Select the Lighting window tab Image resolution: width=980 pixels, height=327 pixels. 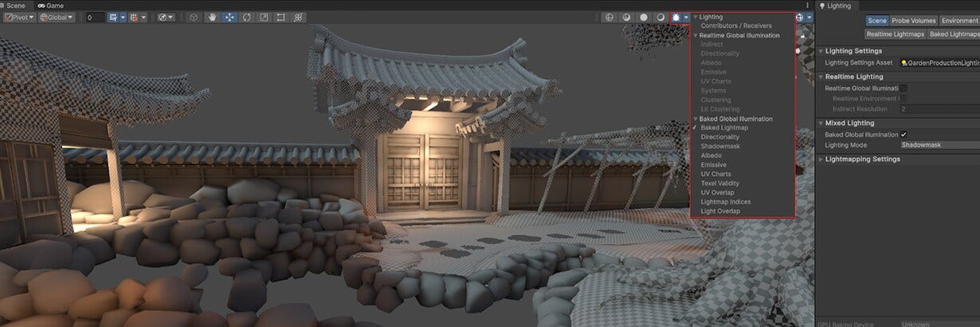(837, 6)
